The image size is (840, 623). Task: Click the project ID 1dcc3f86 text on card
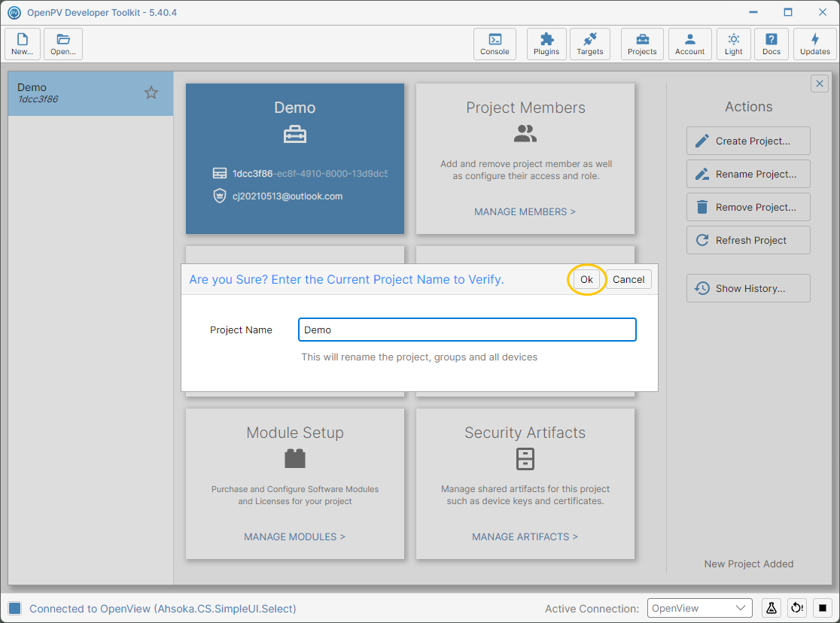click(309, 174)
